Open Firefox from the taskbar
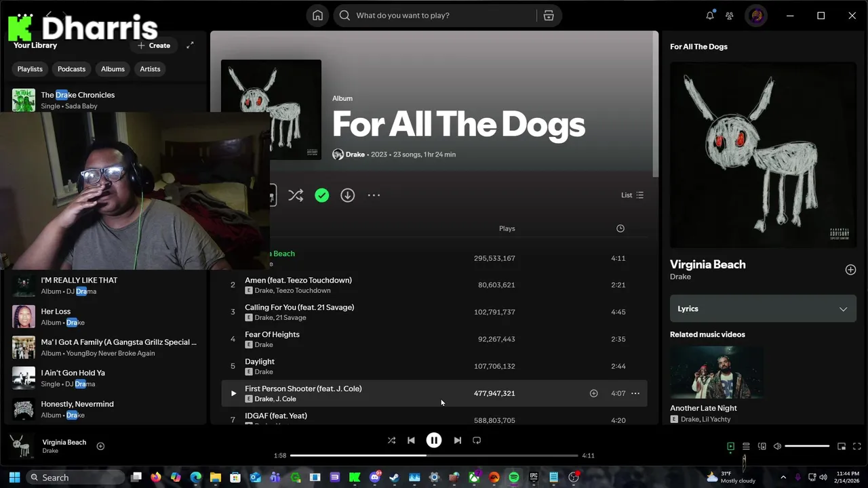The image size is (868, 488). 156,477
